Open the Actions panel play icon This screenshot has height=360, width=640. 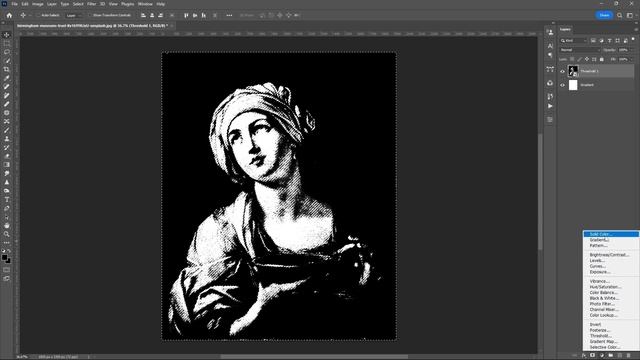[550, 106]
